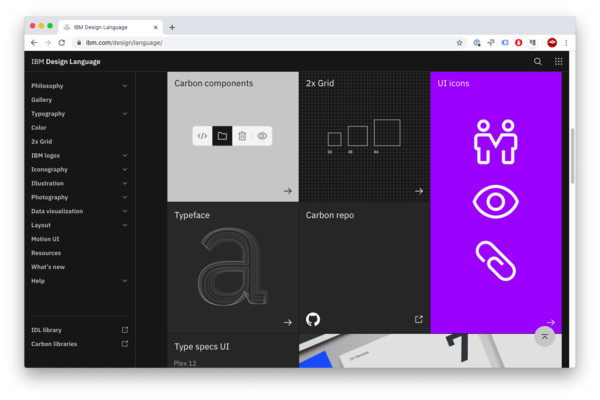The height and width of the screenshot is (400, 600).
Task: Click the red Opera extension icon
Action: [518, 42]
